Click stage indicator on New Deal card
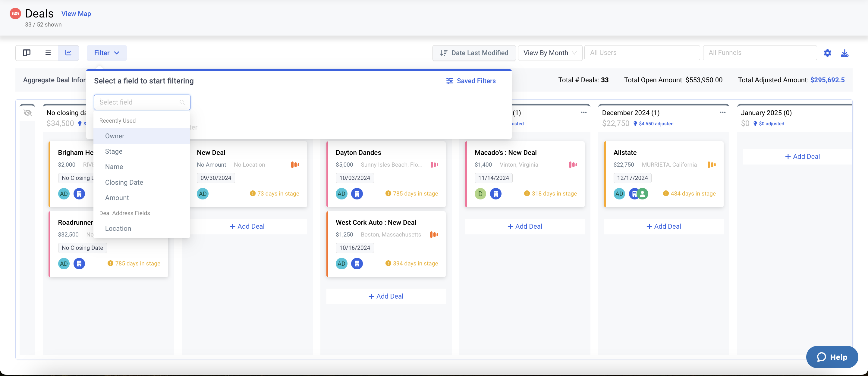Viewport: 868px width, 376px height. click(295, 165)
